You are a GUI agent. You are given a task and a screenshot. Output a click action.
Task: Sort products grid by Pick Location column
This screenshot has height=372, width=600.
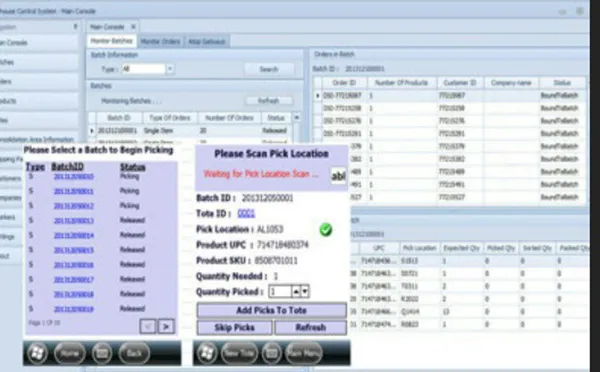point(419,248)
